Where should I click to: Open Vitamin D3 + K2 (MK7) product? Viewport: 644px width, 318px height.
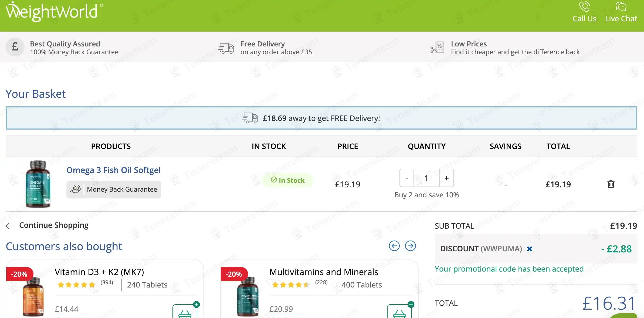pyautogui.click(x=99, y=272)
